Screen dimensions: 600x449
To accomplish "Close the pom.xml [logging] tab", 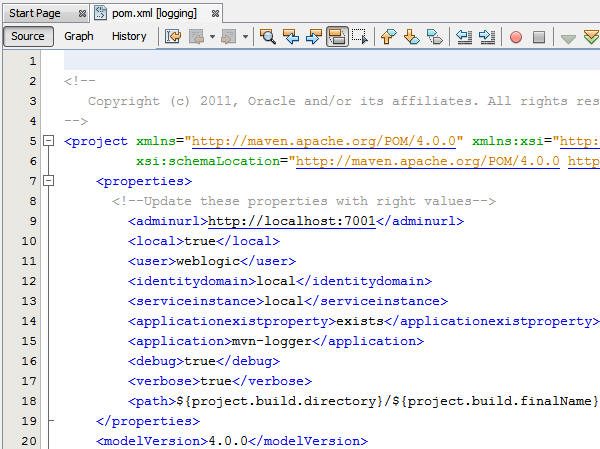I will click(x=215, y=14).
